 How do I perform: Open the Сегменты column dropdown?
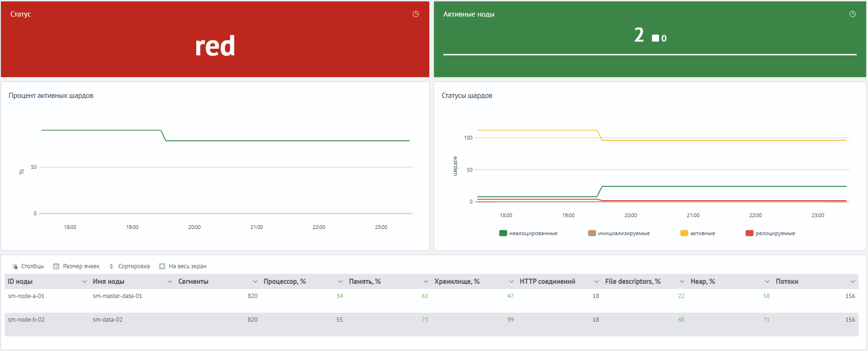point(255,281)
